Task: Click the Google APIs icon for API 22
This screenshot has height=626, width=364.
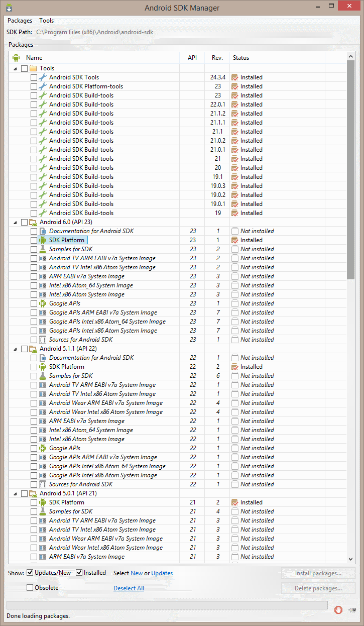Action: tap(43, 448)
